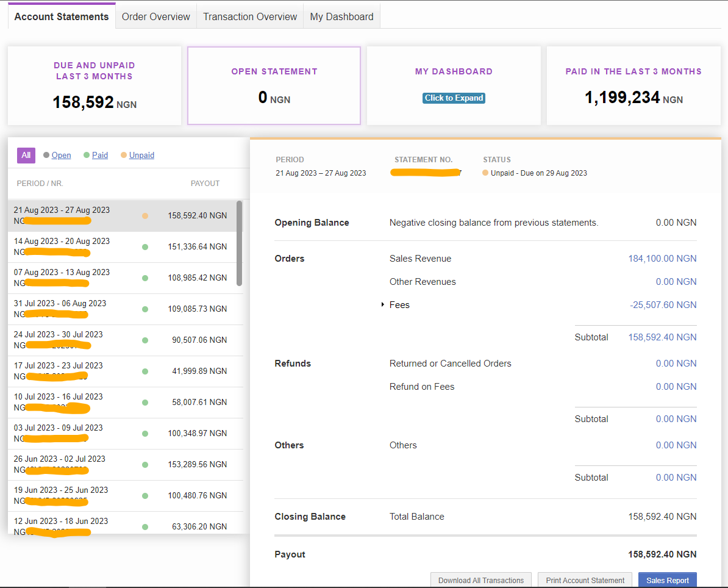Click the grey Open status dot
728x588 pixels.
coord(46,155)
